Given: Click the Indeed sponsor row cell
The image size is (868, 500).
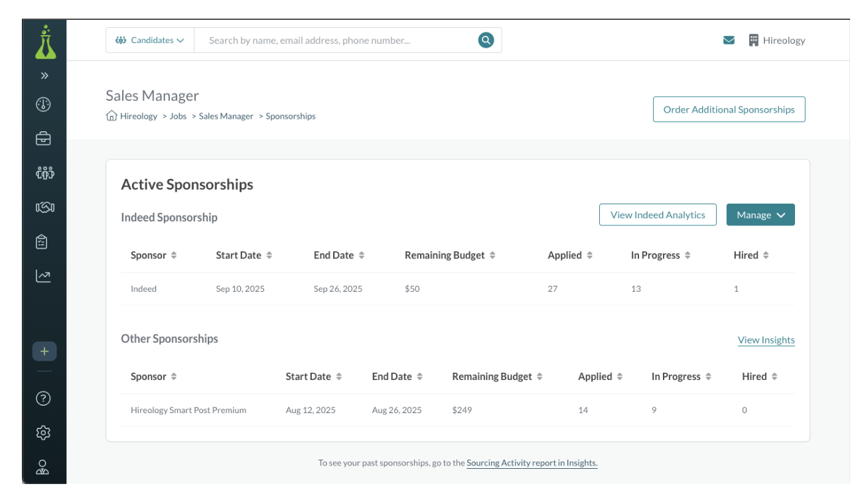Looking at the screenshot, I should [144, 289].
